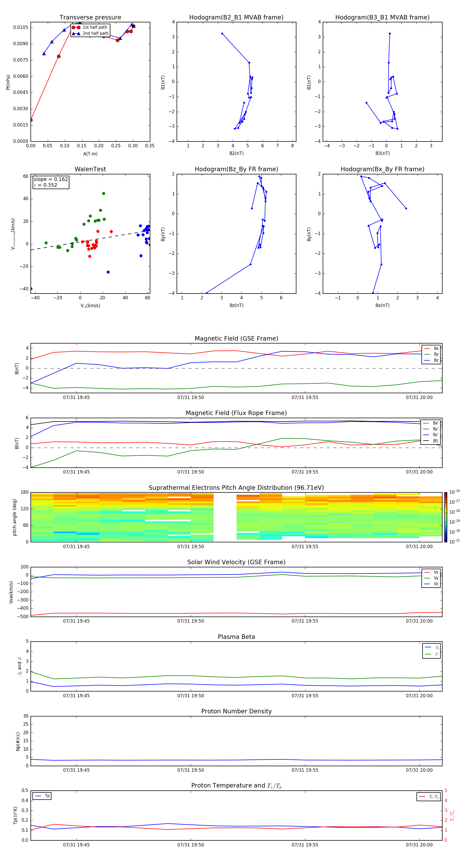Screen dimensions: 473x868
Task: Click the white data gap in pitch angle plot
Action: click(225, 517)
